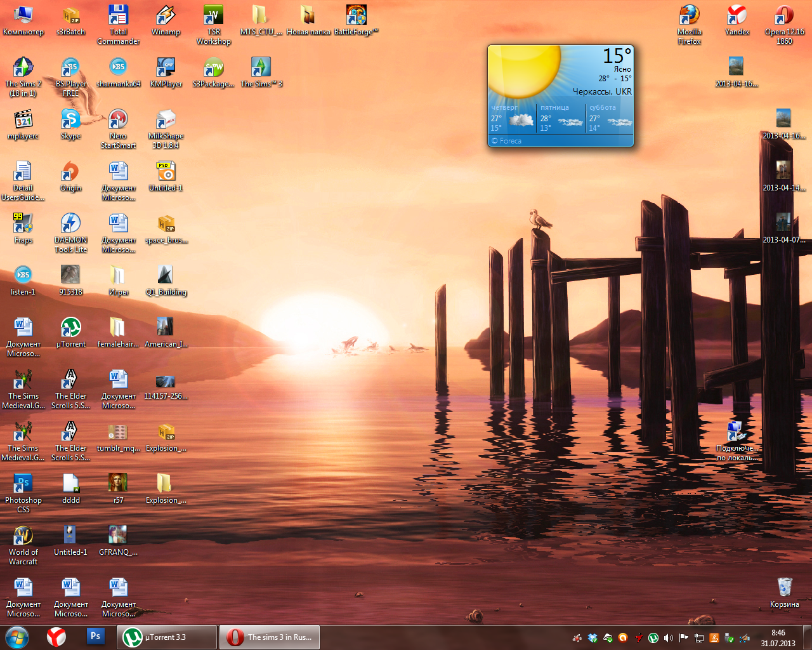The image size is (812, 650).
Task: Select the Skype desktop icon
Action: (x=70, y=119)
